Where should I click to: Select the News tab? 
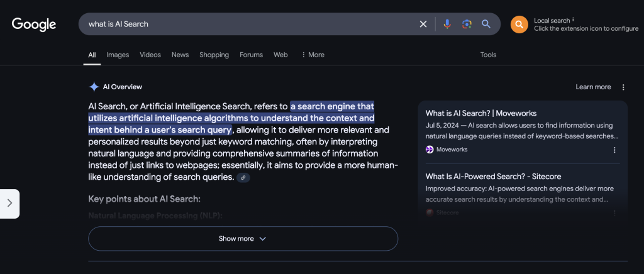coord(180,55)
